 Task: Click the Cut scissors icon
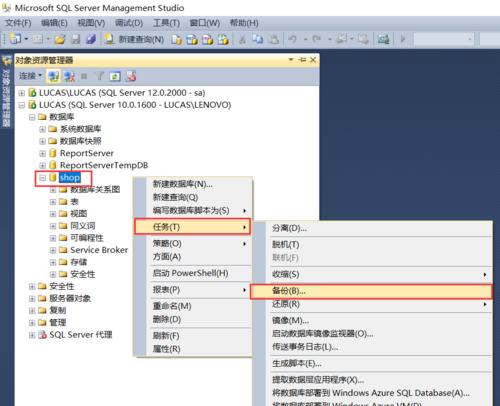pos(242,40)
